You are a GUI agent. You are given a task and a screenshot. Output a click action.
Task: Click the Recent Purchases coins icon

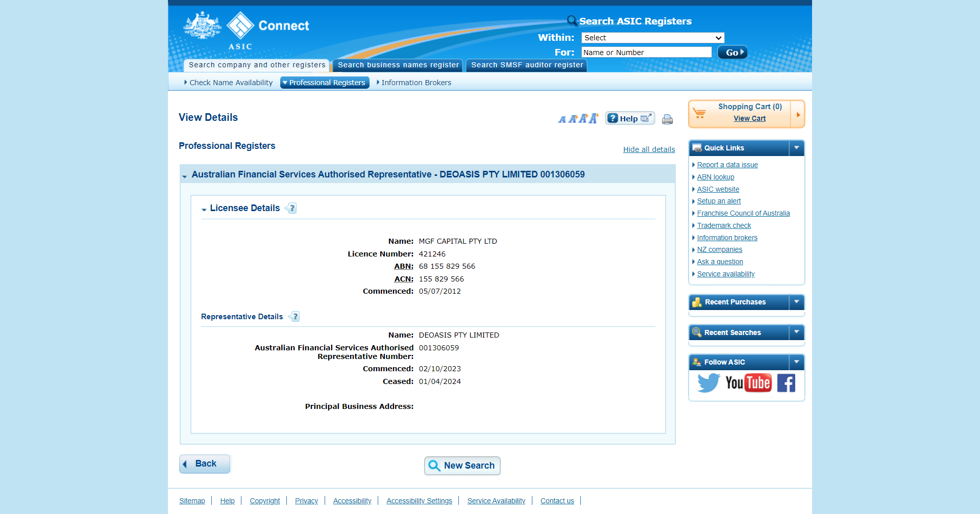(697, 302)
